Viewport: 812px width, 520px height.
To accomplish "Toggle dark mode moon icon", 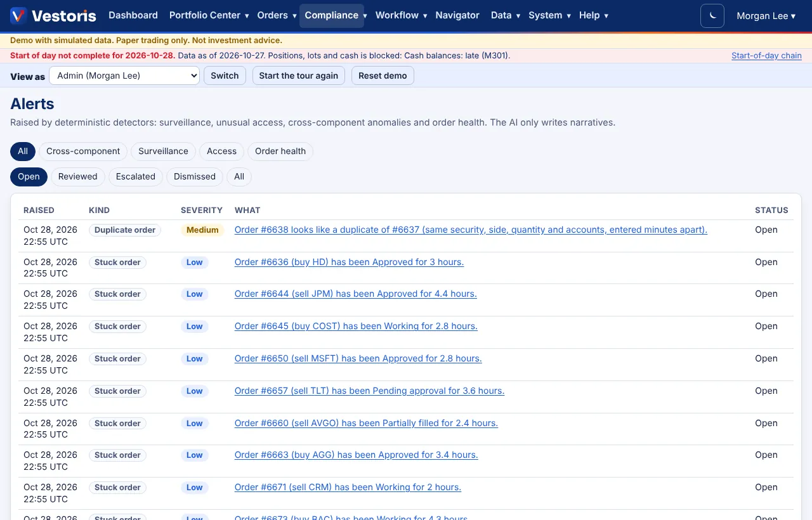I will [712, 16].
